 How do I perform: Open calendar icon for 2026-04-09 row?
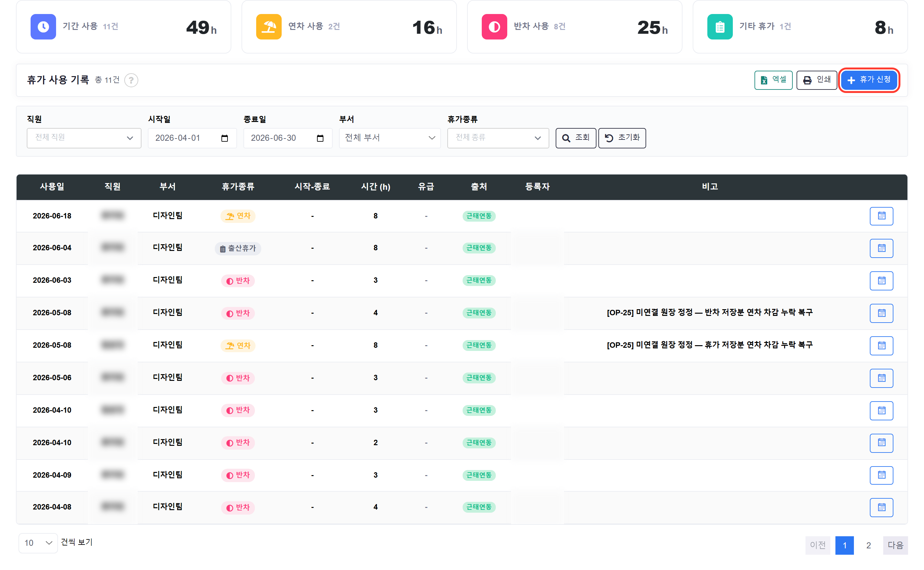[881, 475]
